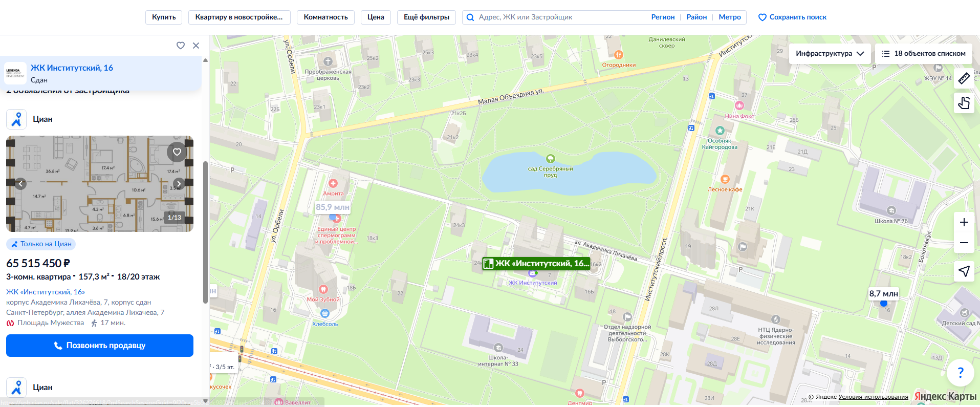Screen dimensions: 980x407
Task: Click the sidebar vertical scrollbar
Action: 206,232
